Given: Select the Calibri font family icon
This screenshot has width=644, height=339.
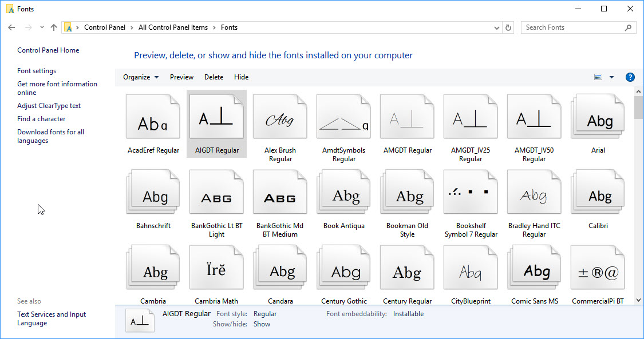Looking at the screenshot, I should (x=598, y=192).
